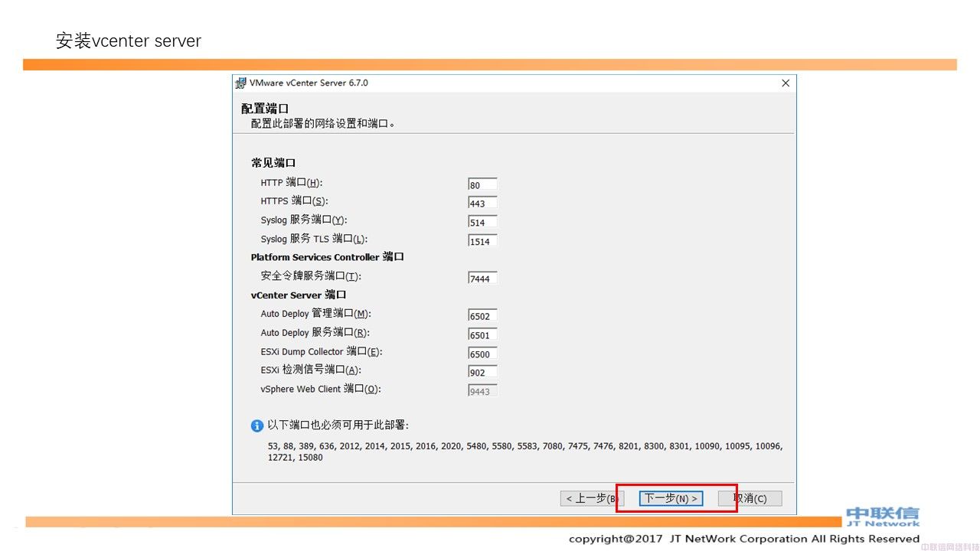Cancel the installation with 取消(C)
The width and height of the screenshot is (980, 551).
click(x=750, y=499)
